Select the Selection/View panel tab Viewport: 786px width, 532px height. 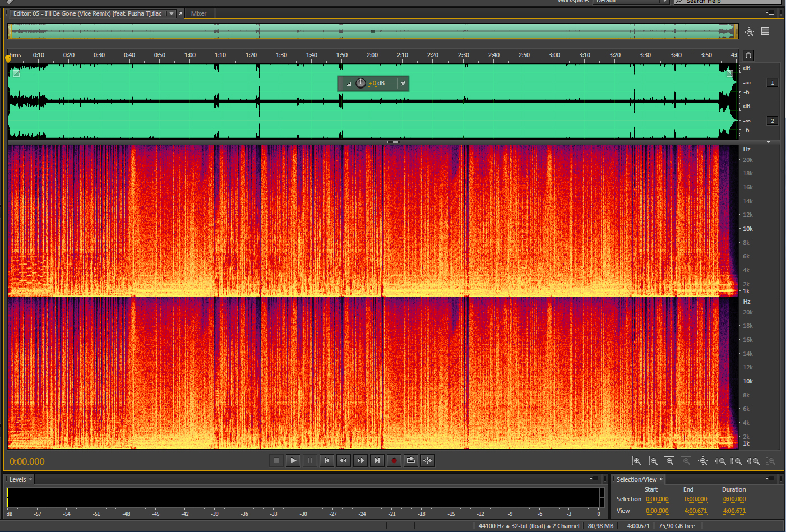(x=636, y=479)
